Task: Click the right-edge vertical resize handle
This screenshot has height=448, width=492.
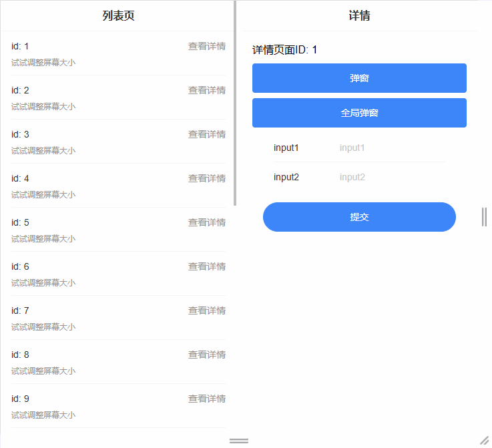Action: (484, 217)
